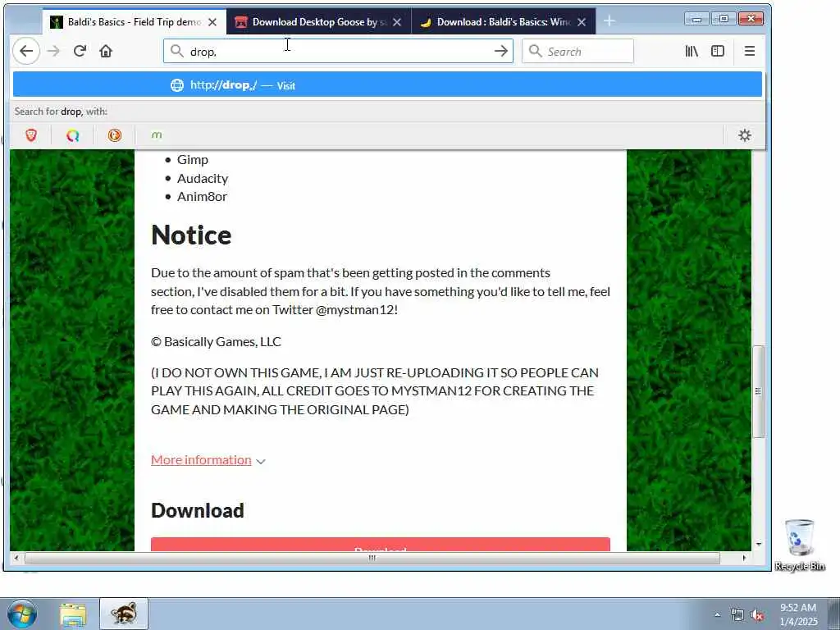The width and height of the screenshot is (840, 630).
Task: Click the Show desktop strip on the taskbar
Action: pos(834,614)
